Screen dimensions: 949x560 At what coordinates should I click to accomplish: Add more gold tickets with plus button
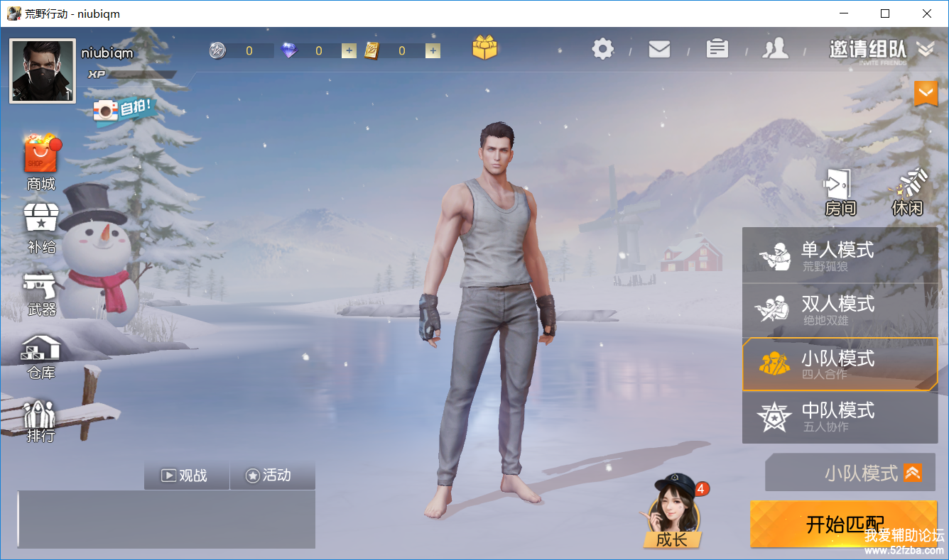coord(433,50)
